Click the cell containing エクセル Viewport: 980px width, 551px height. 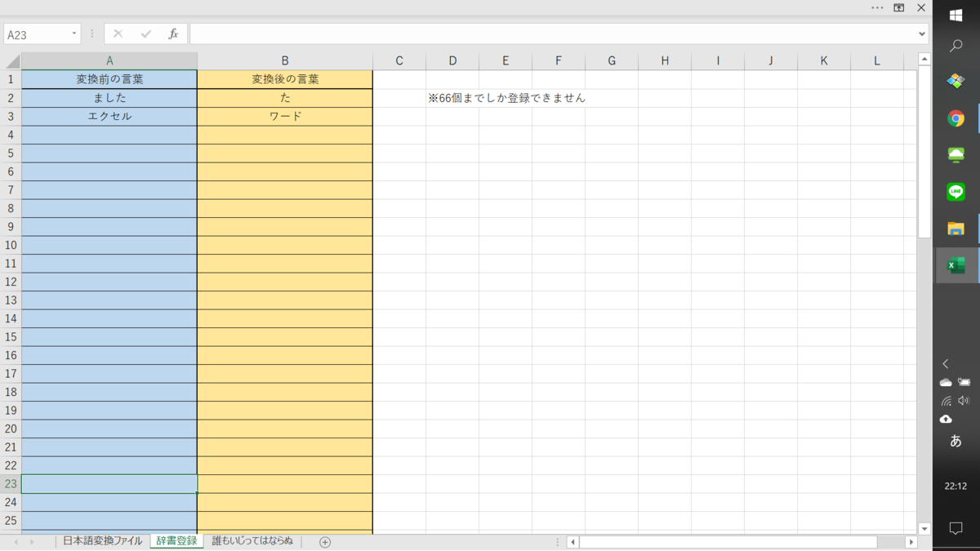click(x=109, y=117)
